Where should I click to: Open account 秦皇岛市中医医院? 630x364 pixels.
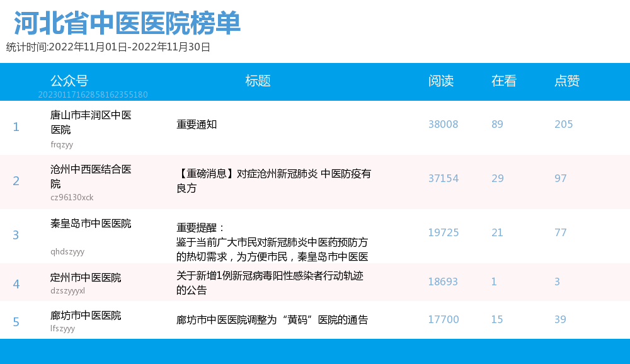[x=91, y=224]
